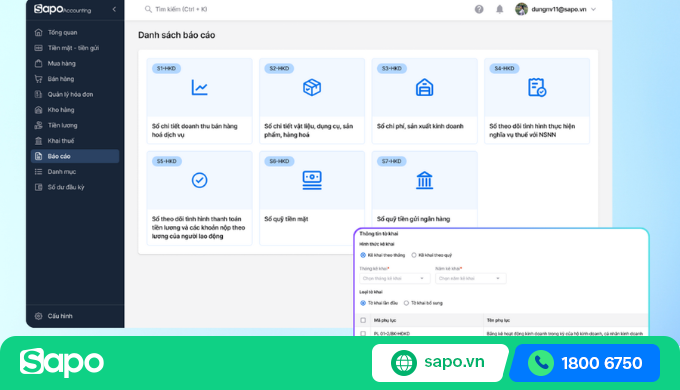The height and width of the screenshot is (390, 680).
Task: Click the S6-HKD cash fund icon
Action: (312, 180)
